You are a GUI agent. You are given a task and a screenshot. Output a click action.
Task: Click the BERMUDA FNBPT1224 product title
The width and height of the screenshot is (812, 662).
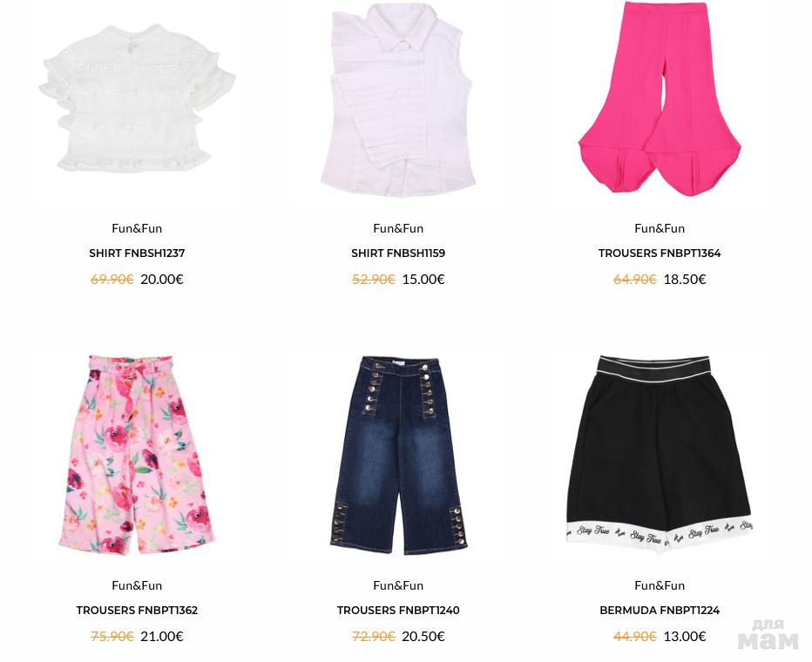[660, 611]
